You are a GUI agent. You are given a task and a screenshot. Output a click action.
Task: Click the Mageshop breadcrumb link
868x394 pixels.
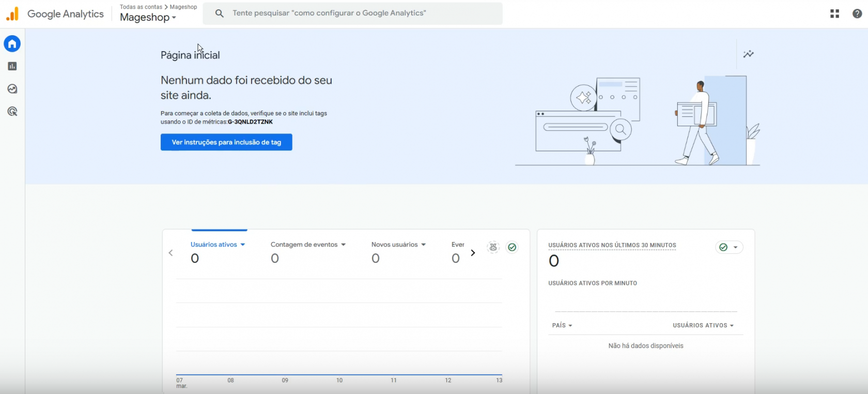[x=183, y=7]
